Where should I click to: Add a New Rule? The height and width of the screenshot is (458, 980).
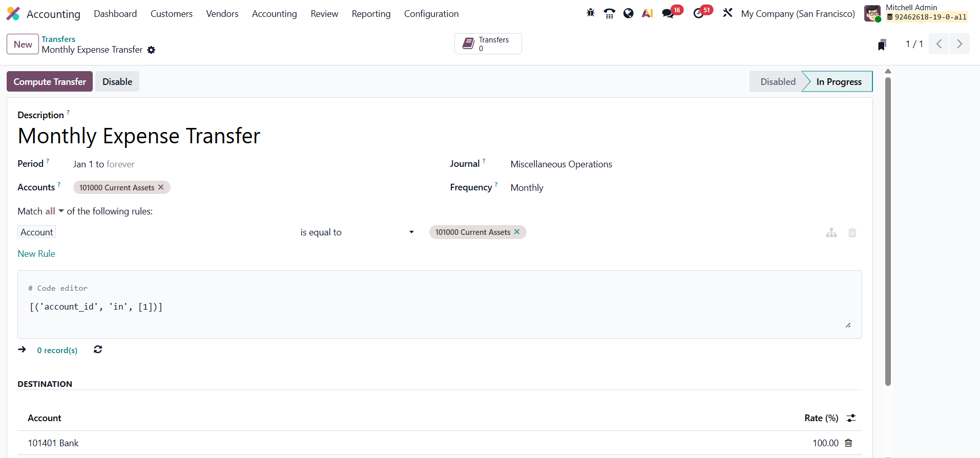[36, 254]
